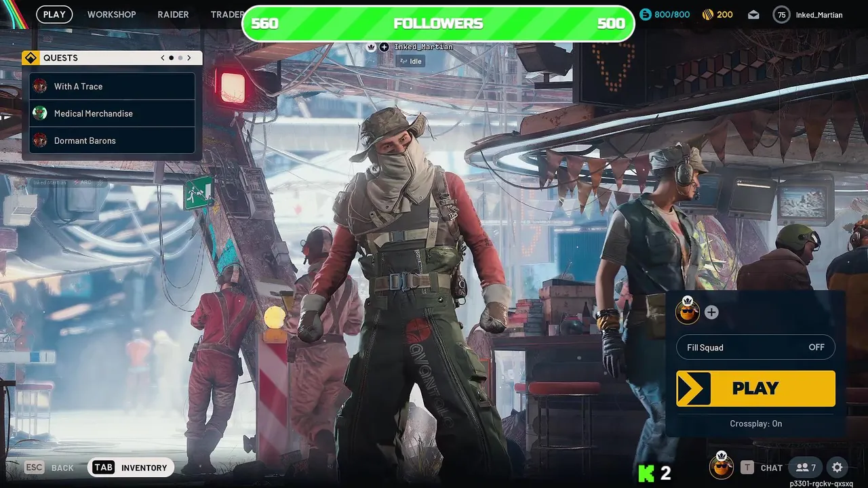This screenshot has width=868, height=488.
Task: Click the T key chat shortcut icon
Action: coord(747,468)
